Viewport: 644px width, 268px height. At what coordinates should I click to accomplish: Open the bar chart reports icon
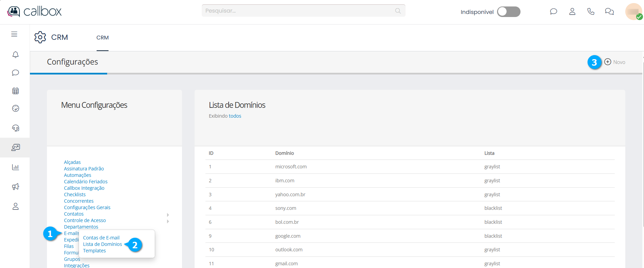(x=15, y=167)
